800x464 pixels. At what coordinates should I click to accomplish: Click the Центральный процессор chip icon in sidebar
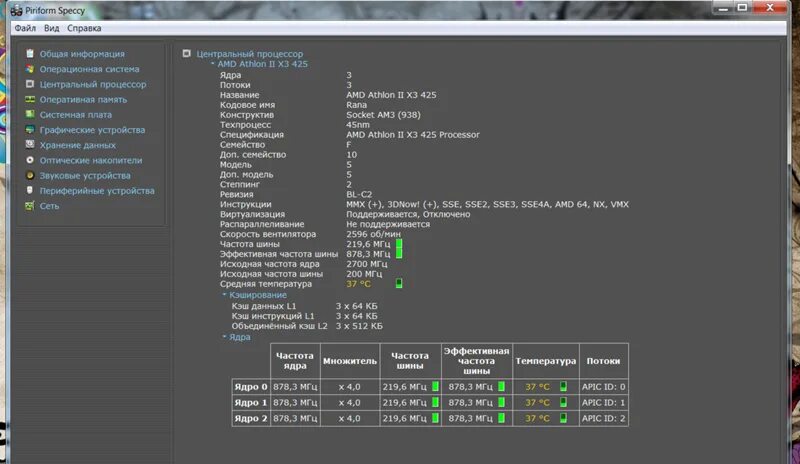30,84
